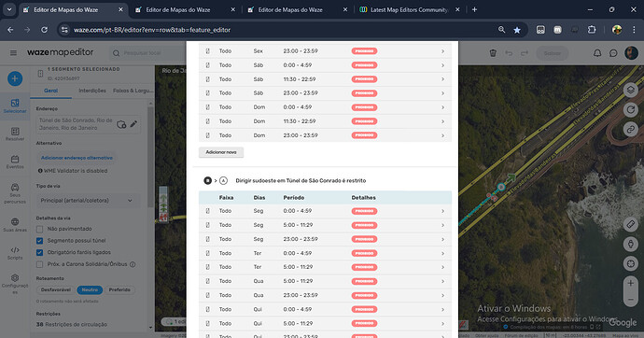
Task: Open the Scripts sidebar item
Action: click(x=15, y=253)
